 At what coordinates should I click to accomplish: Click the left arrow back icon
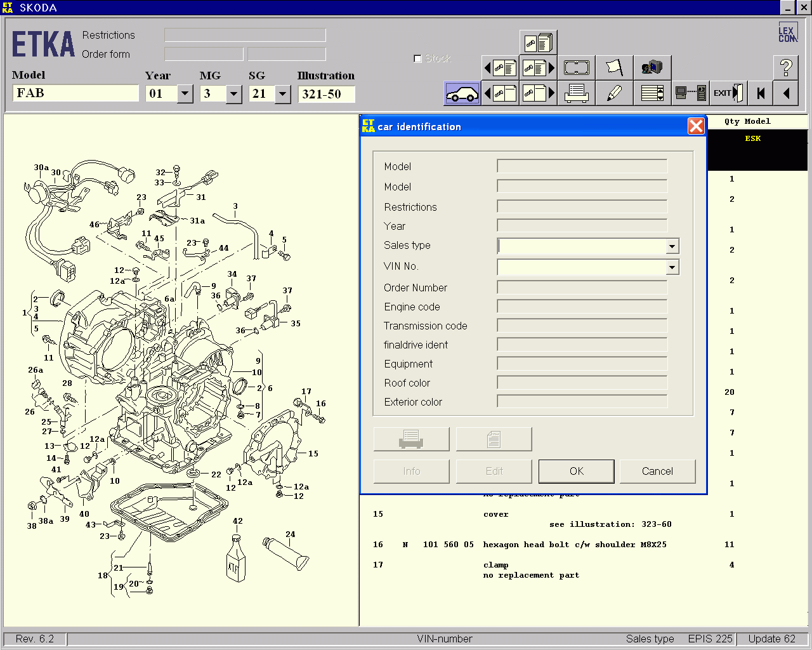tap(786, 93)
